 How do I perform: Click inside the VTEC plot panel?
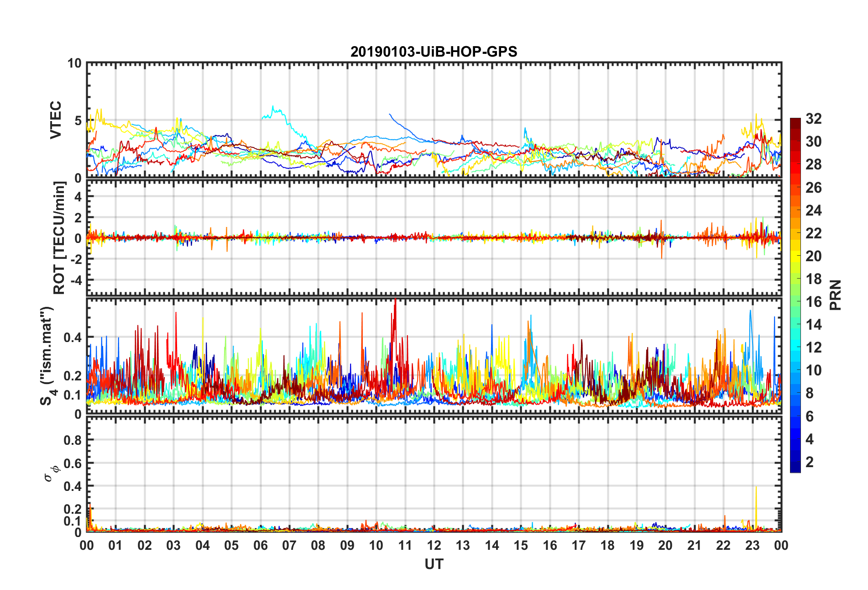434,121
